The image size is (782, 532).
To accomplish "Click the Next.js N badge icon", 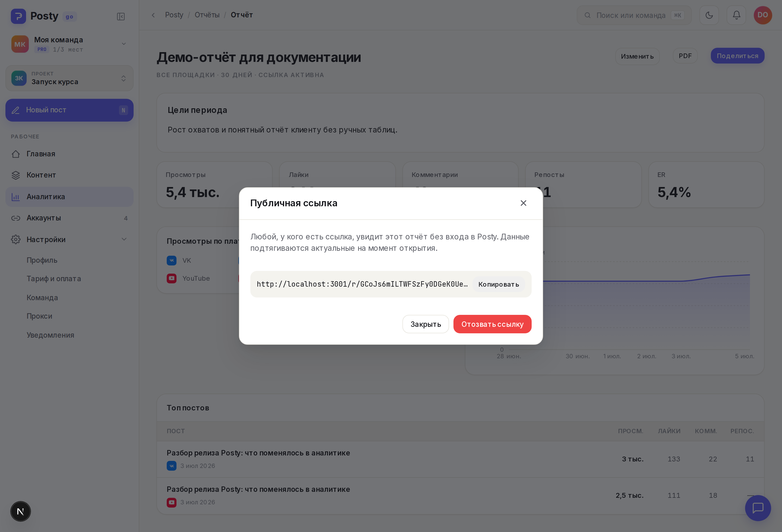I will [x=21, y=511].
